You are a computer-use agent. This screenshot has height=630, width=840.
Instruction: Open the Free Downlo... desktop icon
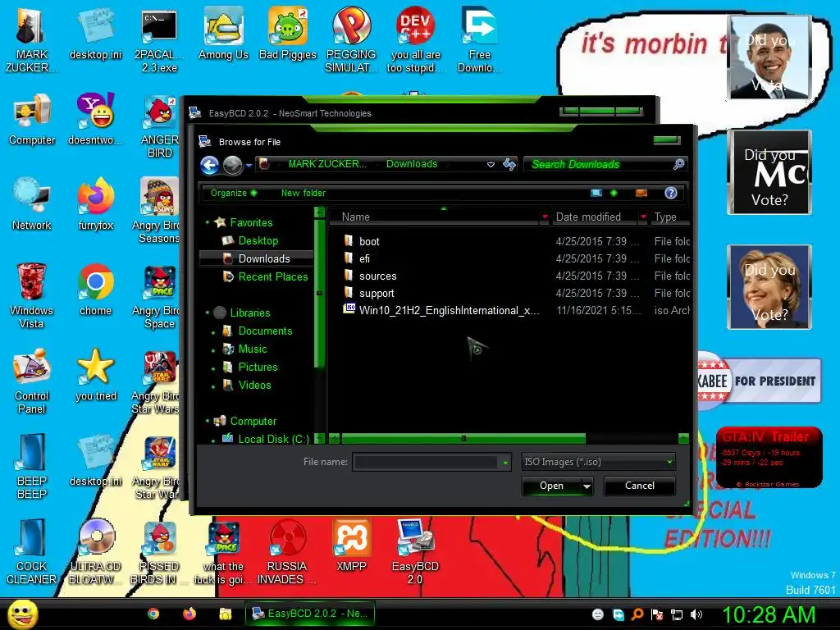479,40
